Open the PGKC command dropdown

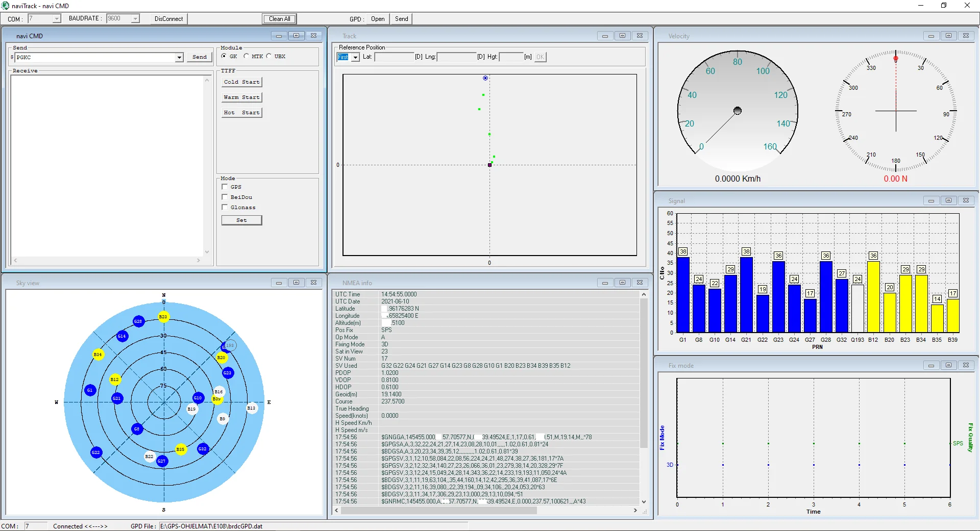(179, 58)
